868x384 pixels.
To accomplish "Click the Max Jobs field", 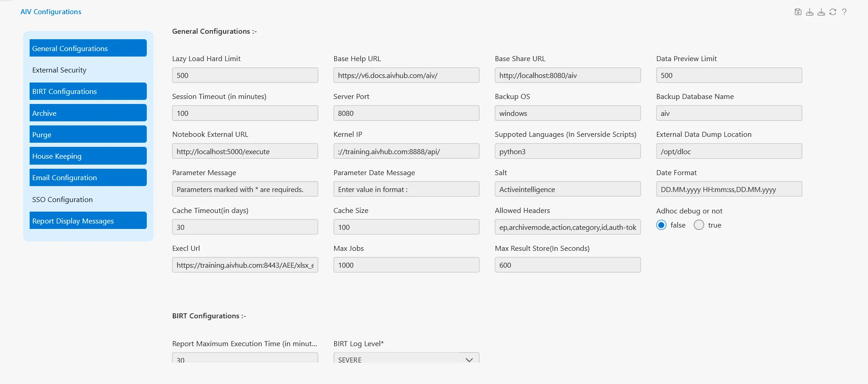I will coord(406,265).
